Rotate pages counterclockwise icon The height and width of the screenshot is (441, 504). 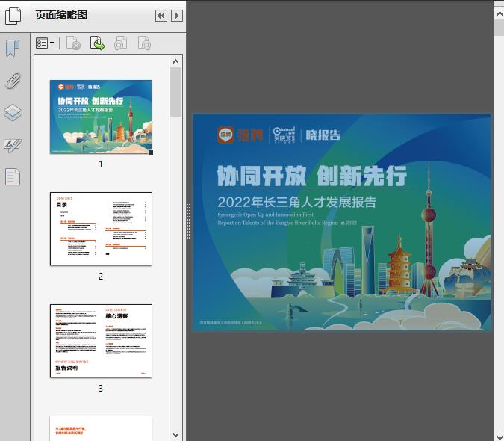[x=120, y=43]
